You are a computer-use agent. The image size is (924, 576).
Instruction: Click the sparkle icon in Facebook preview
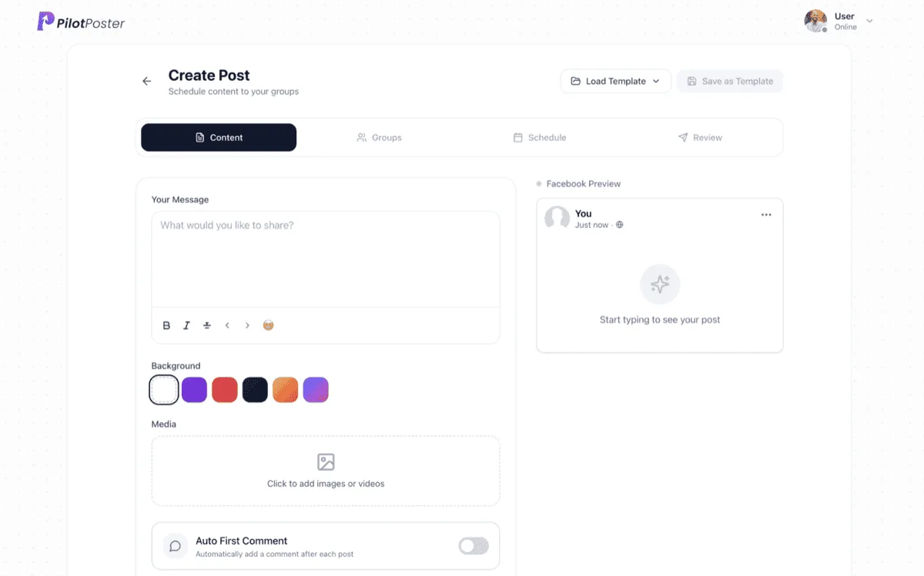pos(660,284)
